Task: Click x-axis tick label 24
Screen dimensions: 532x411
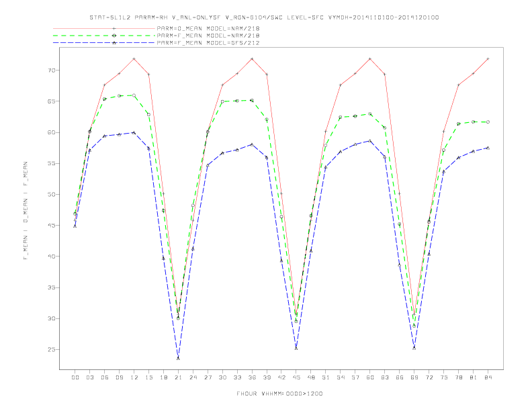Action: [x=193, y=377]
